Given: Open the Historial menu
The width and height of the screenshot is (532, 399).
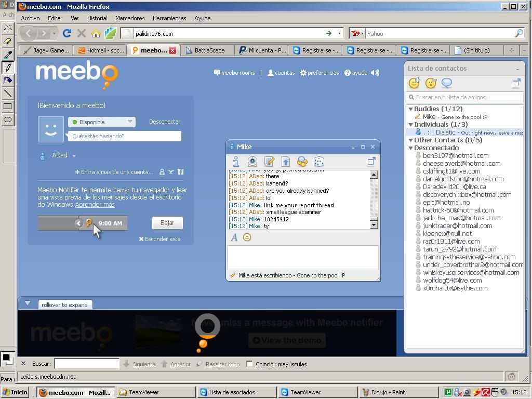Looking at the screenshot, I should [x=97, y=18].
